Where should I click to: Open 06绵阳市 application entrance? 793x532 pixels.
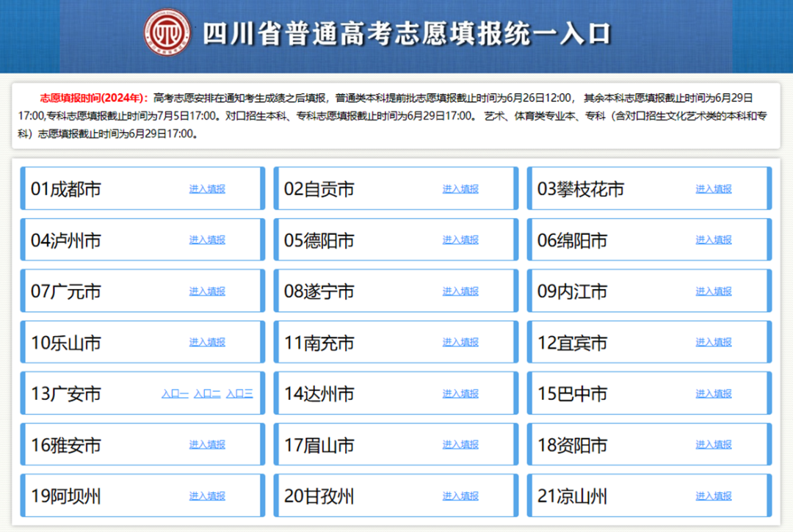[x=713, y=240]
